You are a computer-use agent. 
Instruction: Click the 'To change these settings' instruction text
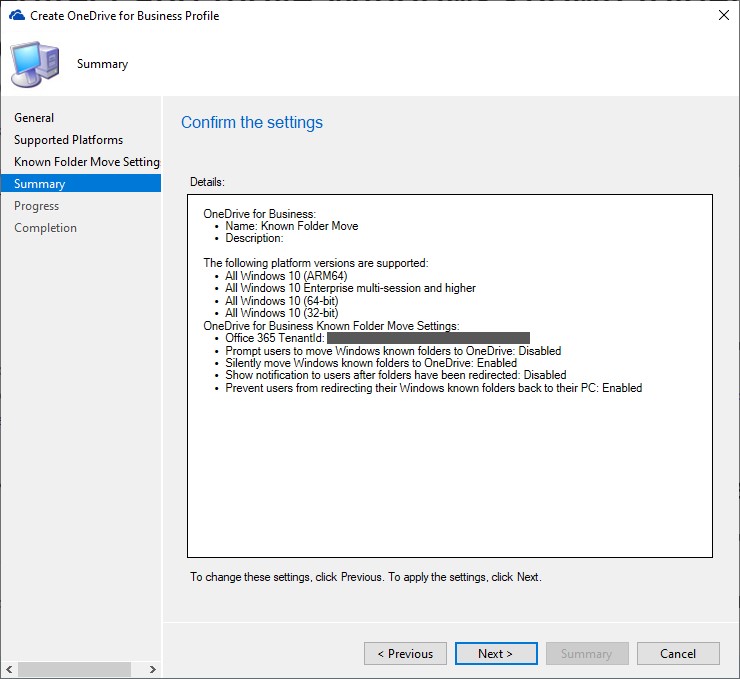[x=366, y=577]
